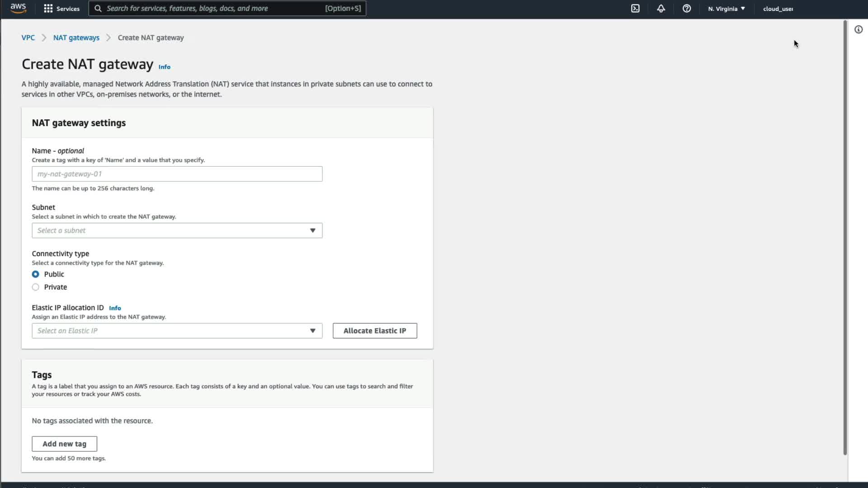Expand the Select a subnet dropdown

(x=177, y=230)
